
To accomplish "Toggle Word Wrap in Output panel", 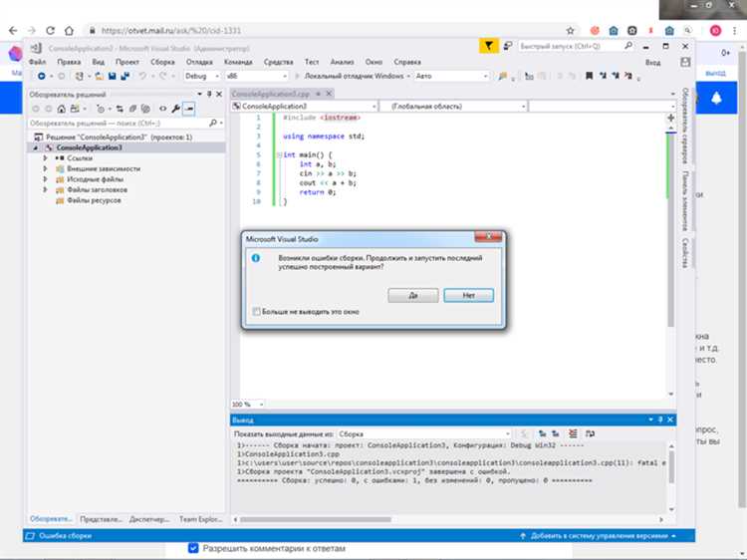I will (x=590, y=433).
